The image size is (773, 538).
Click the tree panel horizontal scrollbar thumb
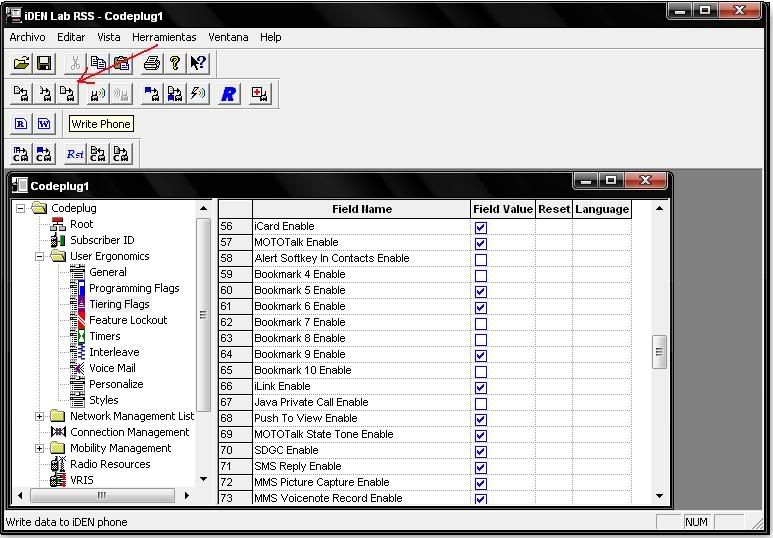click(x=102, y=495)
